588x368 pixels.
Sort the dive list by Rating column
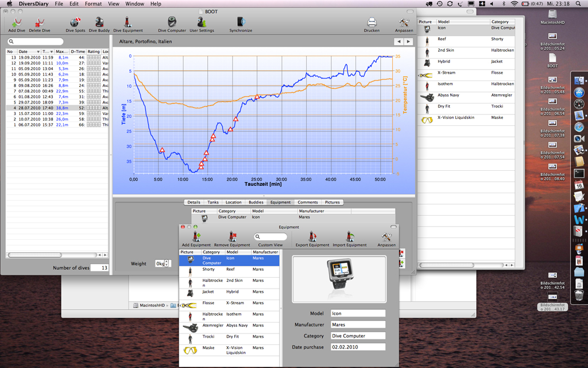click(x=94, y=51)
